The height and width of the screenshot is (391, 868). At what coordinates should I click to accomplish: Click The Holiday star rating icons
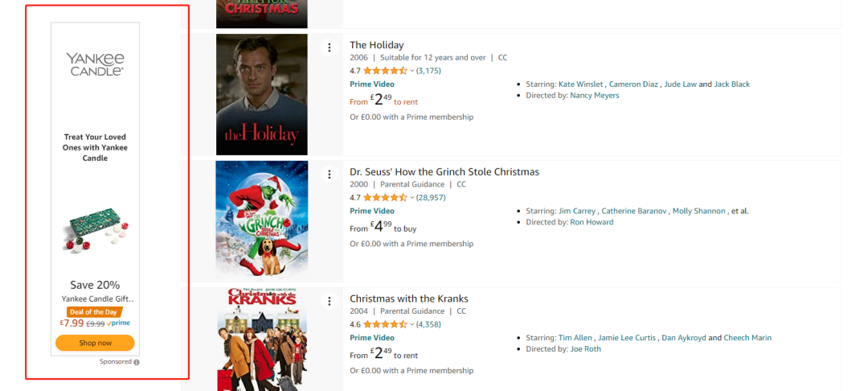point(385,71)
